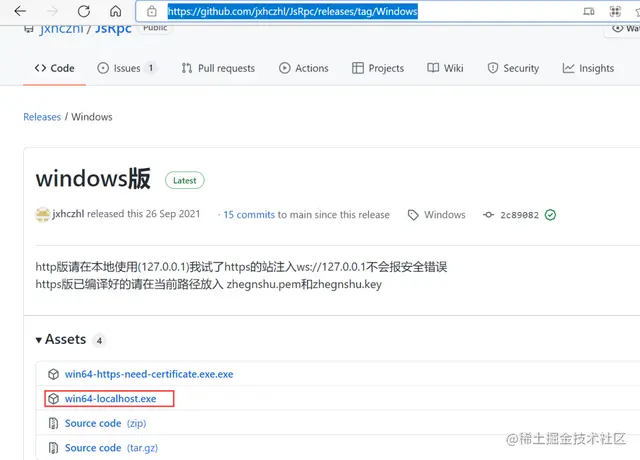Click the browser forward arrow
The width and height of the screenshot is (640, 460).
click(52, 11)
